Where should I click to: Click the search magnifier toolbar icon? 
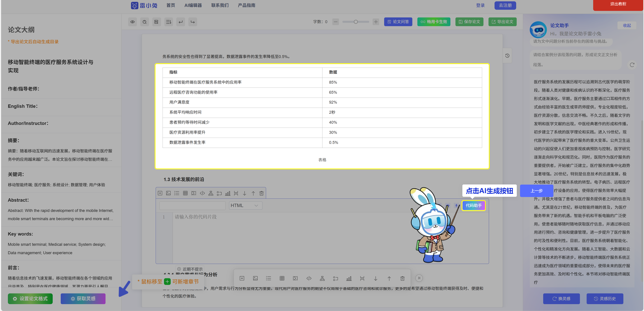click(144, 22)
